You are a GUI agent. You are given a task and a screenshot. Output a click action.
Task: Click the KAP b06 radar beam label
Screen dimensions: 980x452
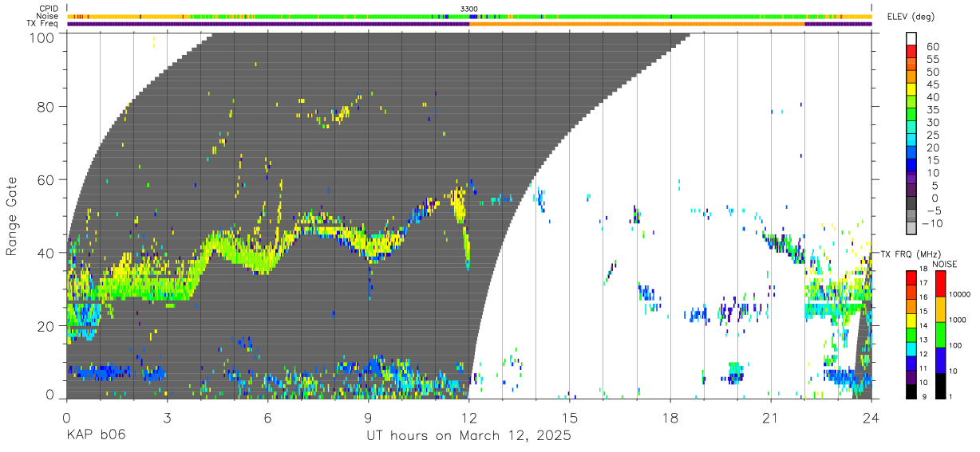(x=96, y=436)
